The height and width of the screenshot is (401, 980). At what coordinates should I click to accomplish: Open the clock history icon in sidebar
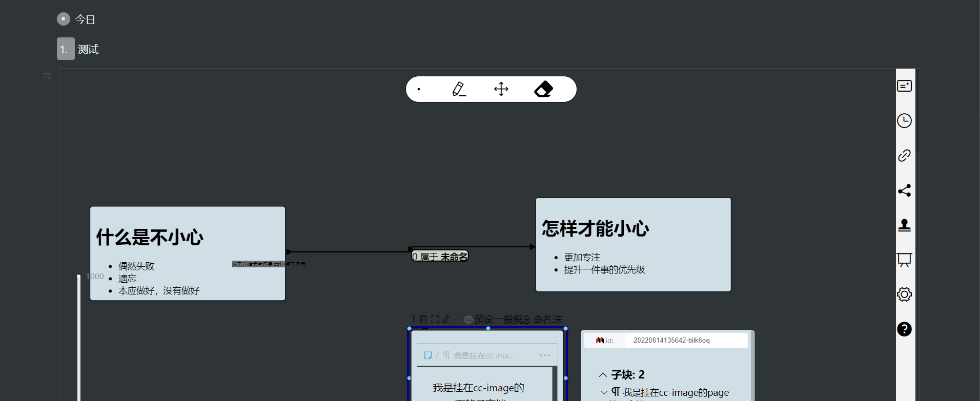pyautogui.click(x=904, y=121)
